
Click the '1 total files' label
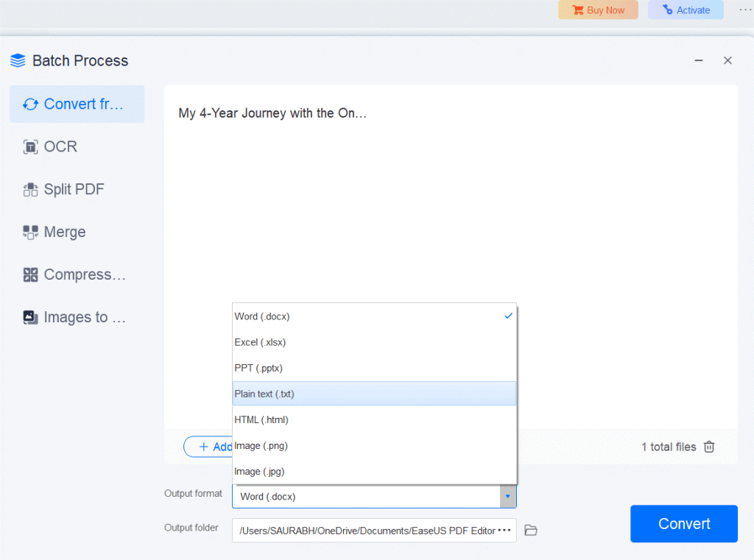pyautogui.click(x=669, y=447)
